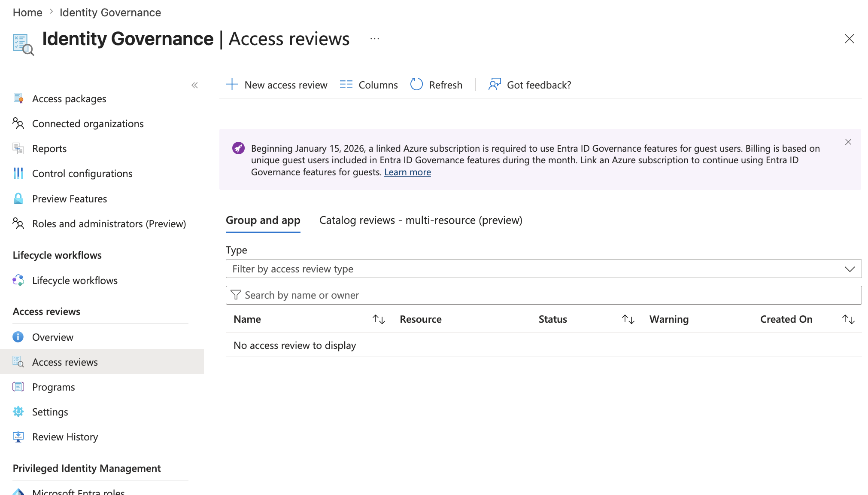
Task: Click the Privileged Identity Management section heading
Action: click(87, 468)
